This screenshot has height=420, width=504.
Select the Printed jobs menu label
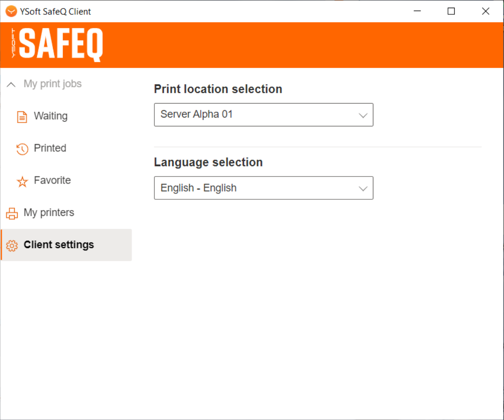[50, 148]
